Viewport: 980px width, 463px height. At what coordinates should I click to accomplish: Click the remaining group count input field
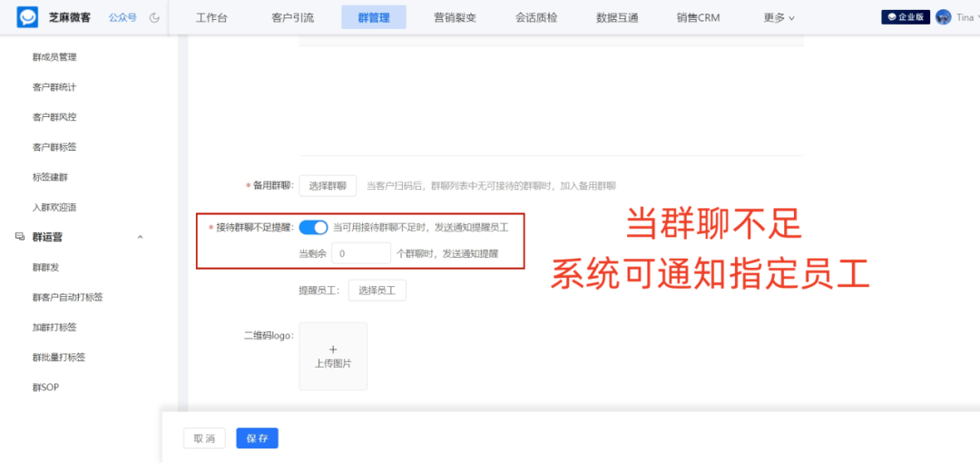coord(361,253)
